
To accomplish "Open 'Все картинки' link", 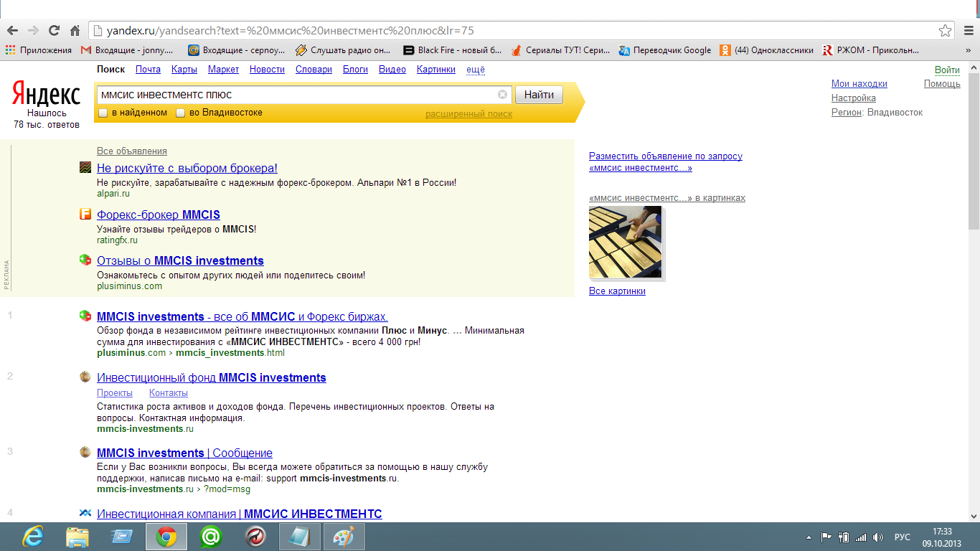I will 617,291.
